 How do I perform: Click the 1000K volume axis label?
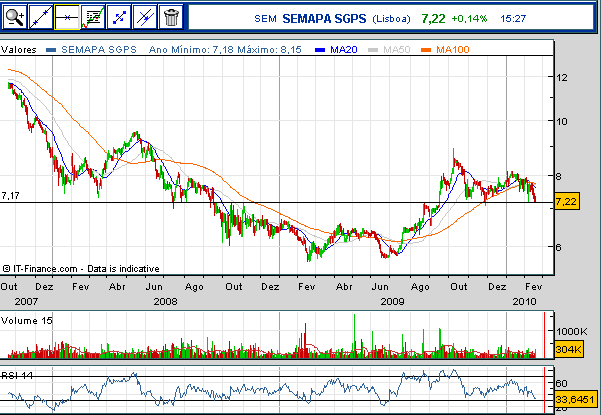click(571, 331)
